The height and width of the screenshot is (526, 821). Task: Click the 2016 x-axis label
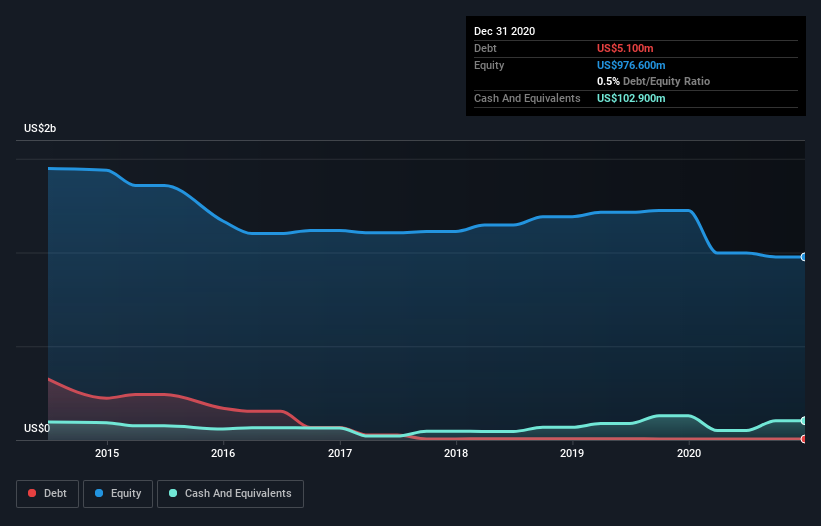point(223,453)
